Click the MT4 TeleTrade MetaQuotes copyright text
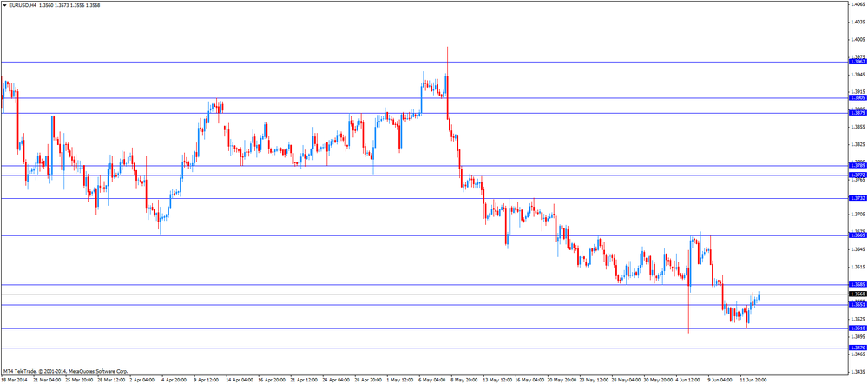Screen dimensions: 868x384 coord(65,371)
